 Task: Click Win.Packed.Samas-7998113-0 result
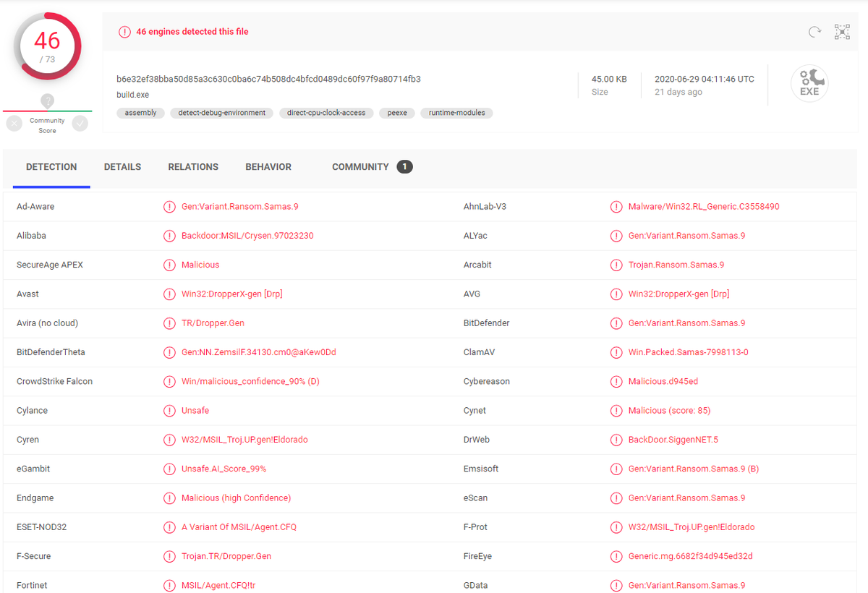click(x=689, y=352)
